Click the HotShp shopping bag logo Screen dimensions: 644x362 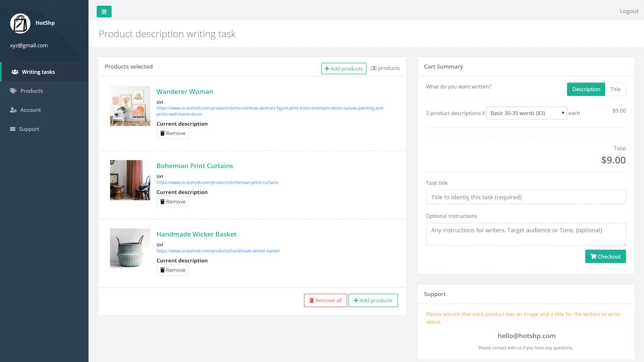point(20,23)
